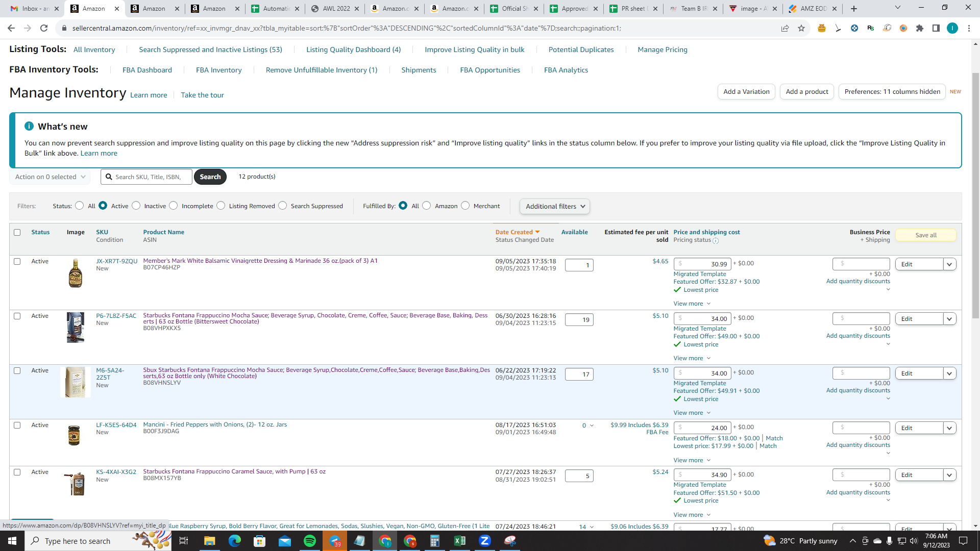Open the Mail app from taskbar
980x551 pixels.
pyautogui.click(x=285, y=541)
